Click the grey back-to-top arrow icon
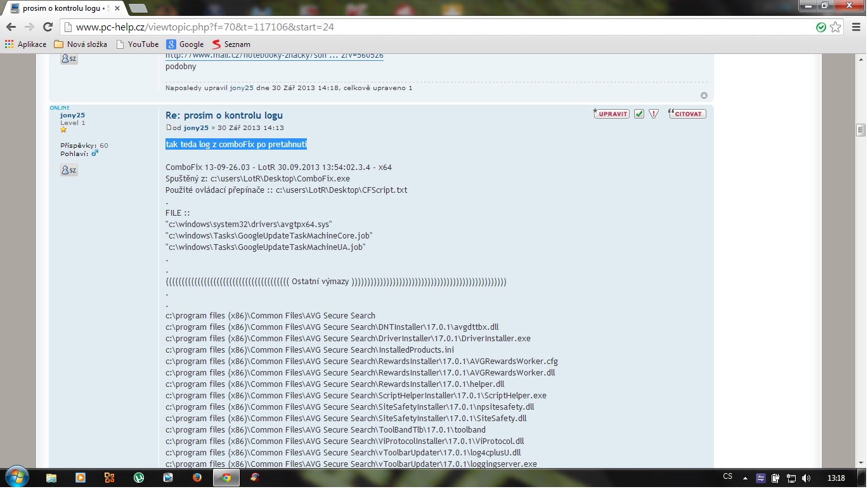The width and height of the screenshot is (868, 489). point(704,95)
